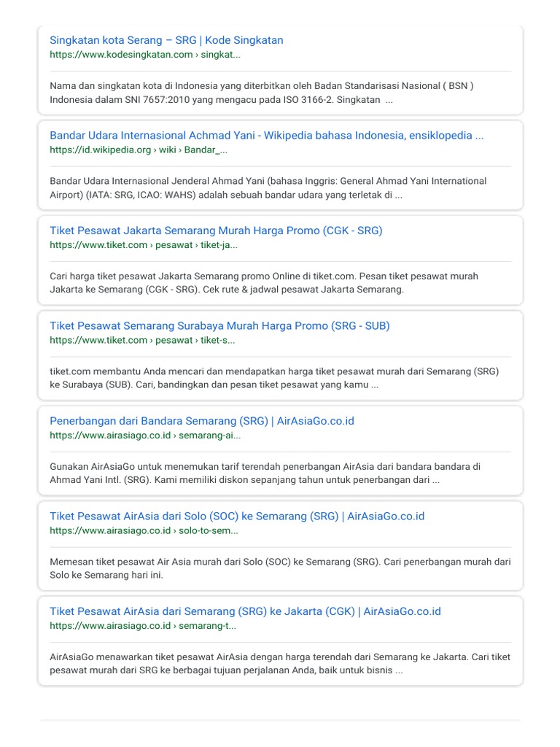
Task: Open the Penerbangan dari Bandara Semarang AirAsiaGo result
Action: coord(202,421)
